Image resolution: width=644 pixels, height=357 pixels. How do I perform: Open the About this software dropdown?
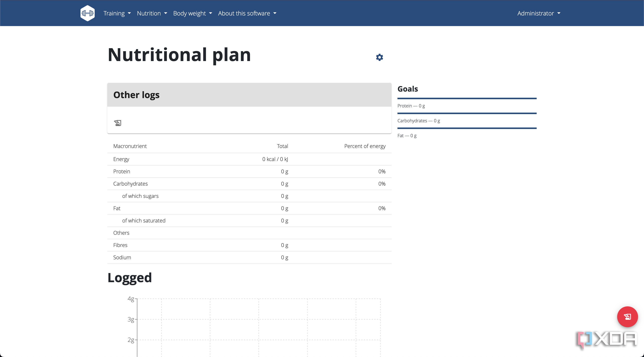tap(247, 13)
